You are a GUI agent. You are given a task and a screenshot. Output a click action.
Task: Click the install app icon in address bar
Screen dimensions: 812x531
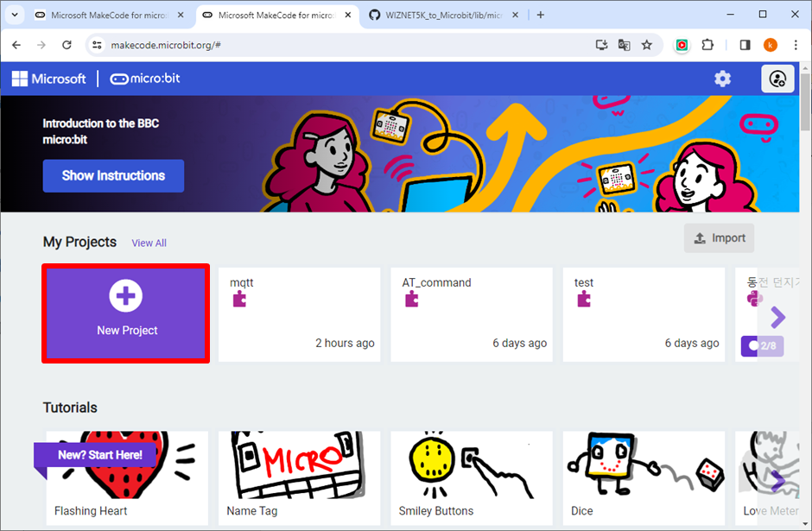tap(601, 45)
